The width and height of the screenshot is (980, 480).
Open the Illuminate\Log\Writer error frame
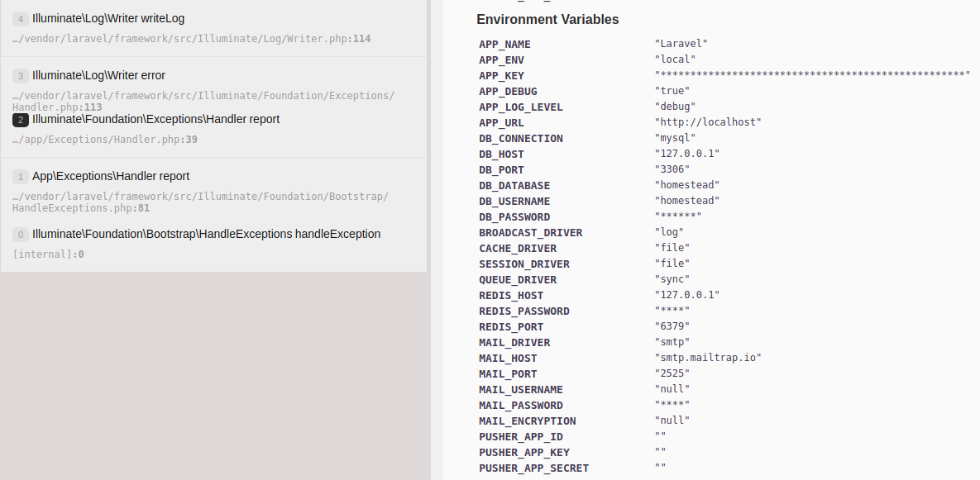(98, 76)
